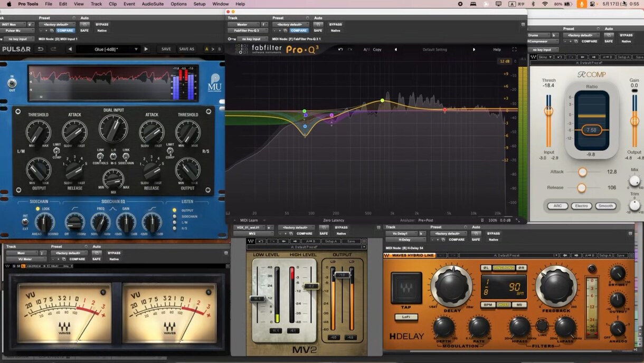The image size is (644, 363).
Task: Click the RComp Threshold fader handle
Action: (549, 111)
